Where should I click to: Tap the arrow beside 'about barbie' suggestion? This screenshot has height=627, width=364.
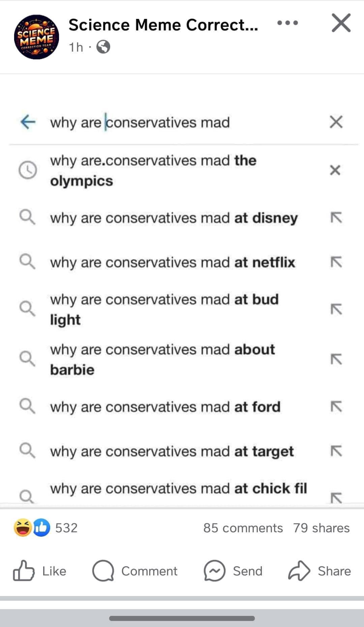tap(336, 359)
